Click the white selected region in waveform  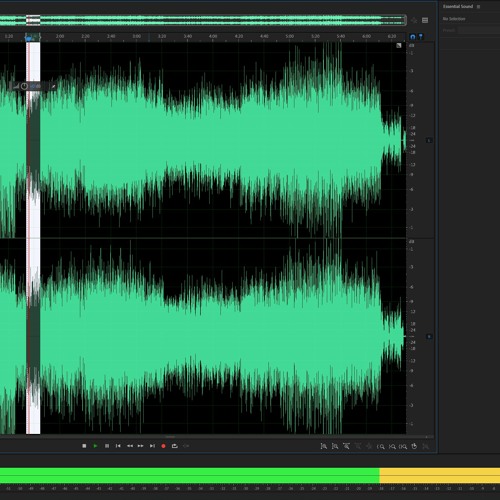33,238
